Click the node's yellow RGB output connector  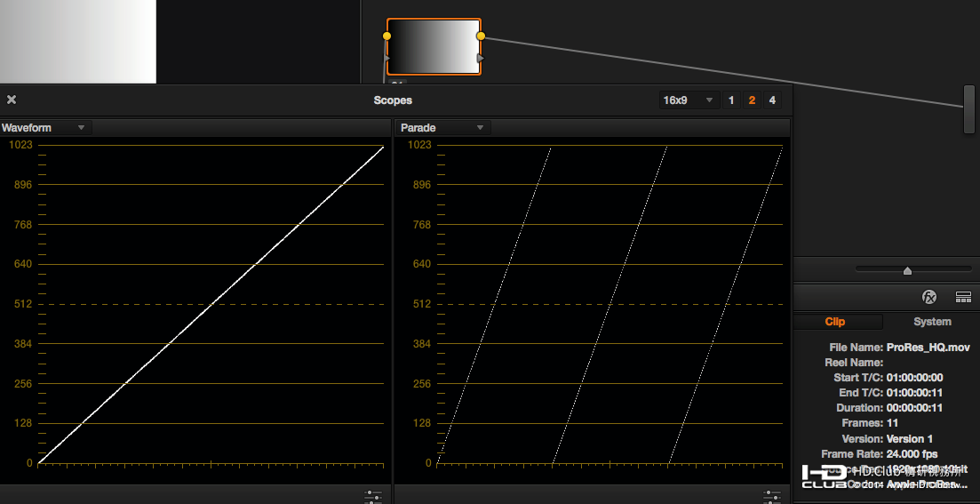tap(481, 36)
